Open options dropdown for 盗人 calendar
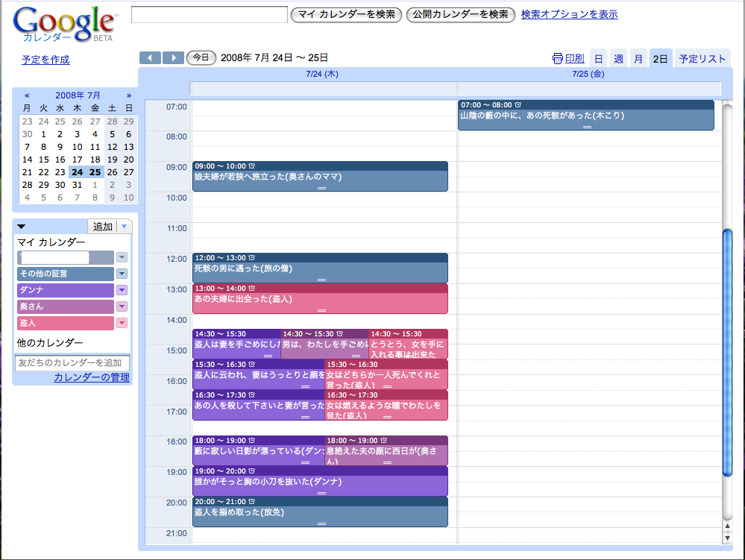This screenshot has height=560, width=745. click(x=122, y=323)
